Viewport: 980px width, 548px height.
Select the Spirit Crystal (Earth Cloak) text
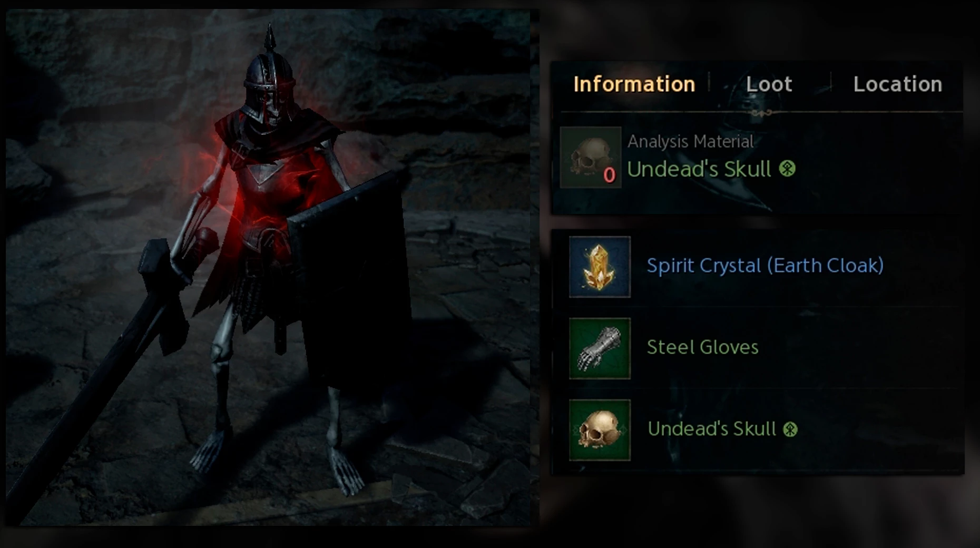765,266
